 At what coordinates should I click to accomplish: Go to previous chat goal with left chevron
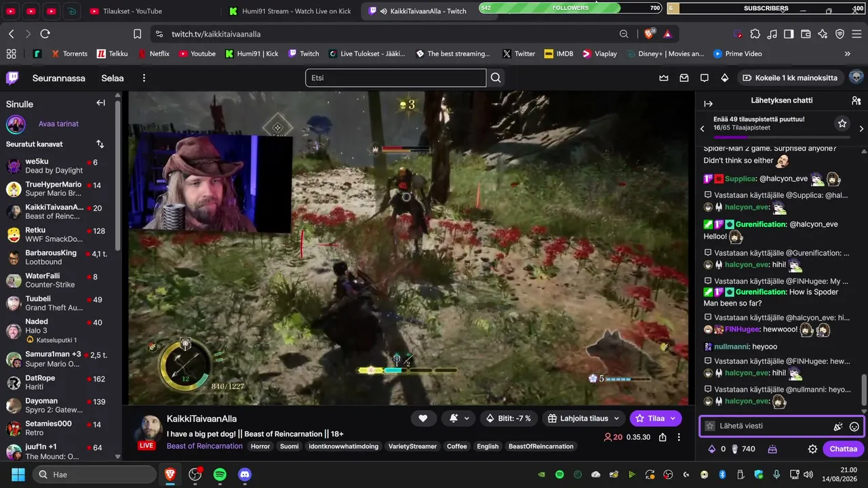click(x=703, y=128)
